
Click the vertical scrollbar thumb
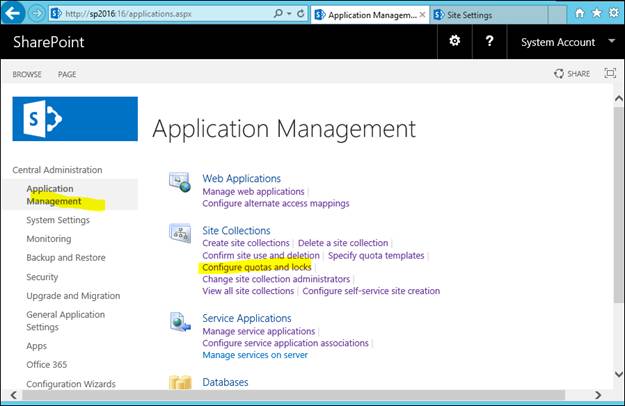coord(619,203)
